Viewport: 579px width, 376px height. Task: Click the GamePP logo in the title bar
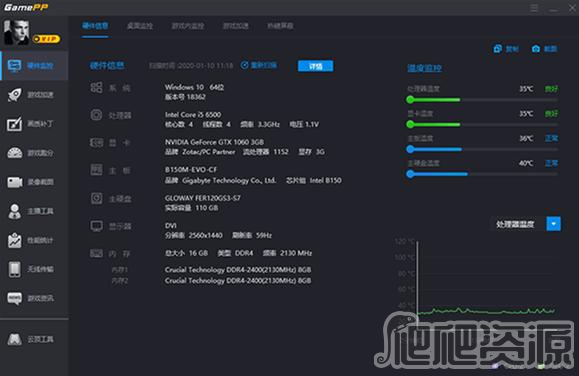click(26, 7)
